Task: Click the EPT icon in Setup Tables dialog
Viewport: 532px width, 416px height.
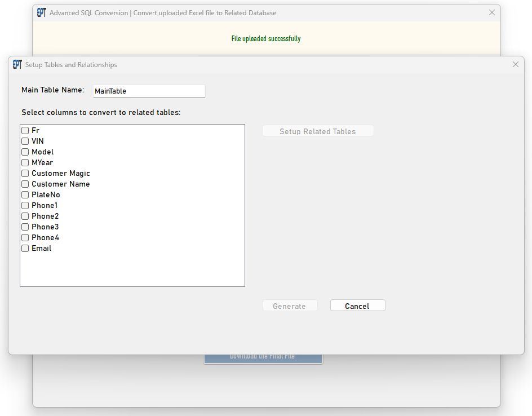Action: coord(17,65)
